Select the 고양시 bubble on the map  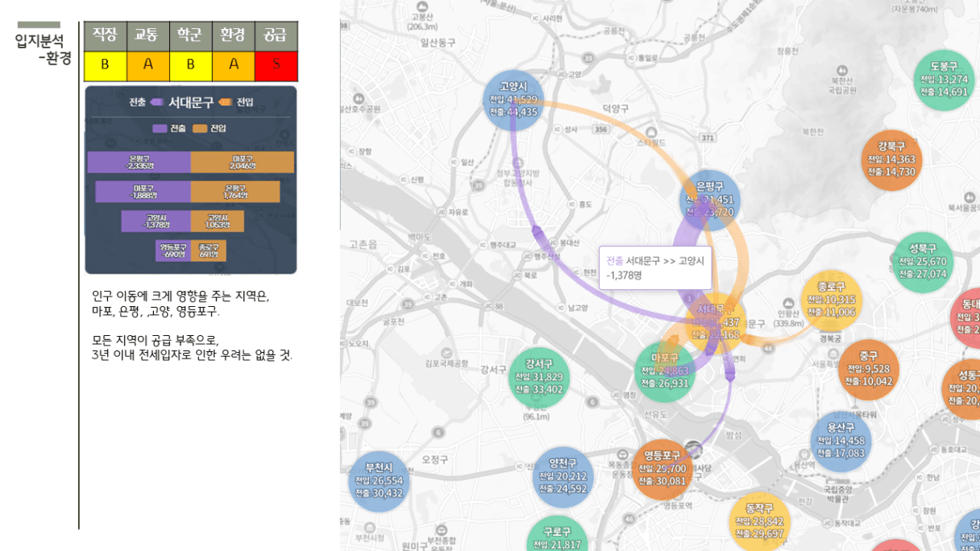point(513,99)
